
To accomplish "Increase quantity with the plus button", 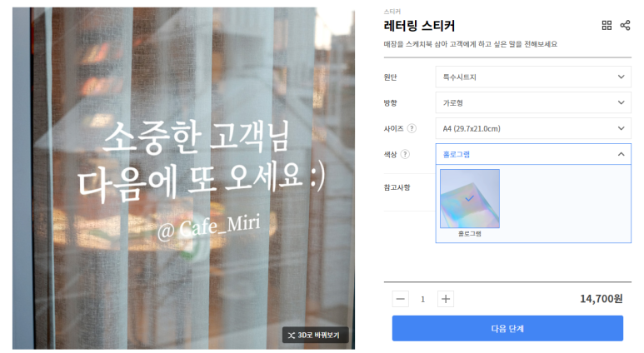I will tap(446, 299).
